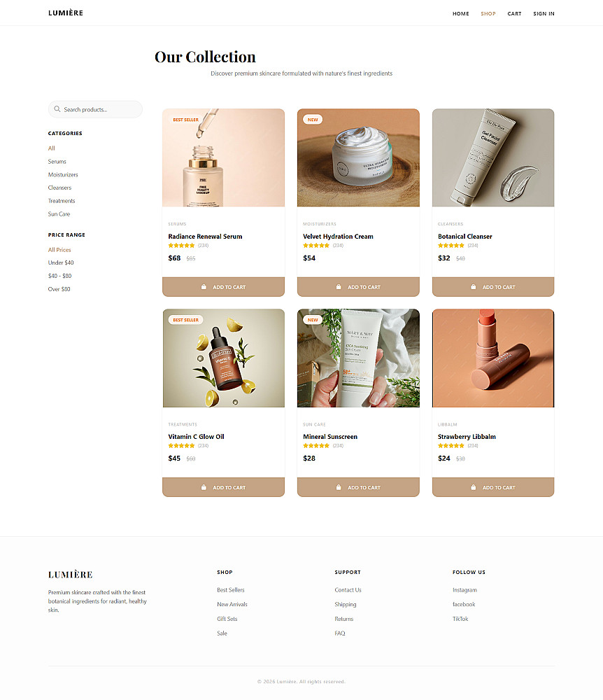
Task: Open Instagram link in footer
Action: click(x=464, y=590)
